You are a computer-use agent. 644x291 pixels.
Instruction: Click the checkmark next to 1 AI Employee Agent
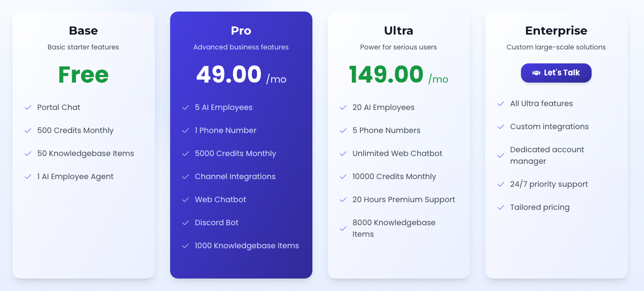[28, 177]
